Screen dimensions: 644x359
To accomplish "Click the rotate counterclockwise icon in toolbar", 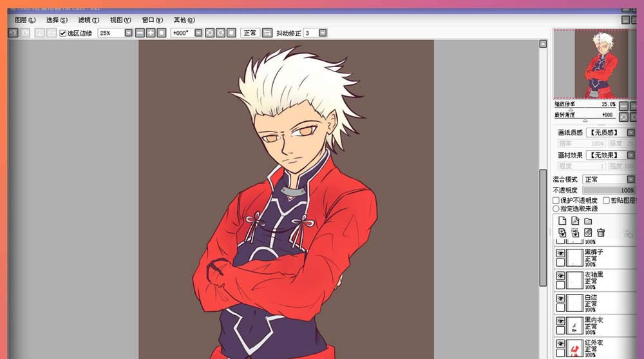I will coord(209,33).
